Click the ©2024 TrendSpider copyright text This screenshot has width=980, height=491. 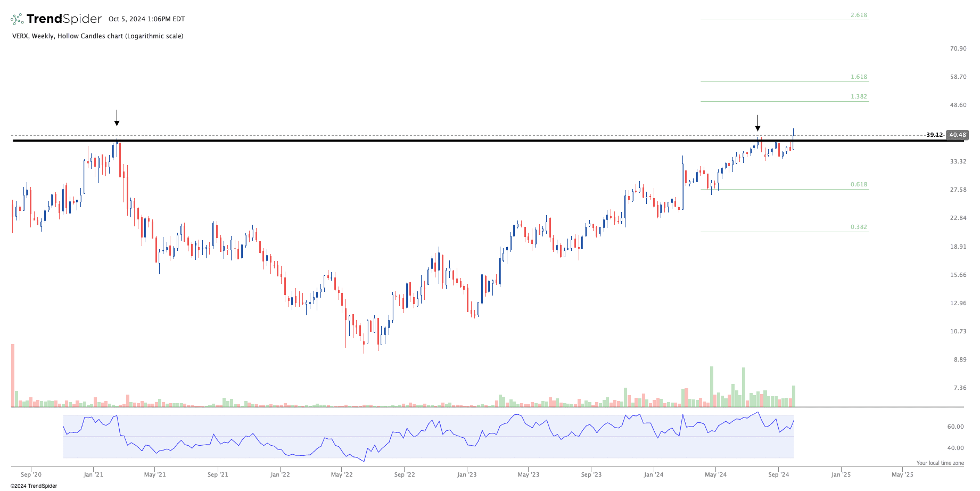click(x=34, y=486)
